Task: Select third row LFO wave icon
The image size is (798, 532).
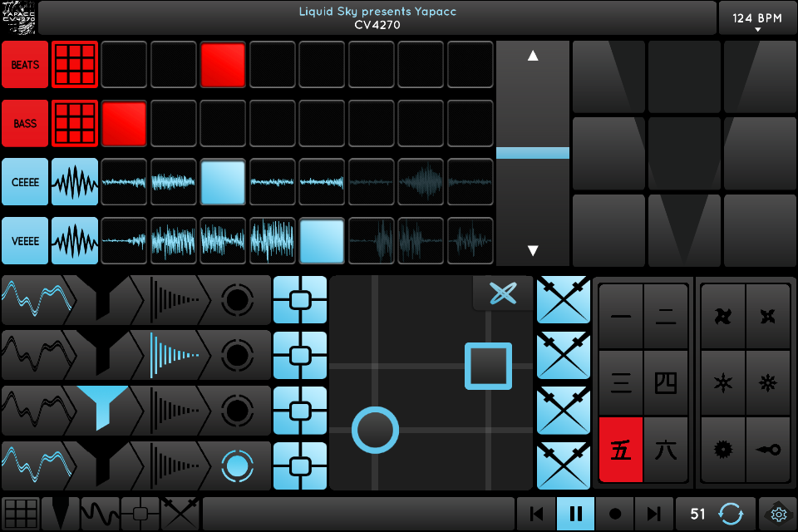Action: (37, 411)
